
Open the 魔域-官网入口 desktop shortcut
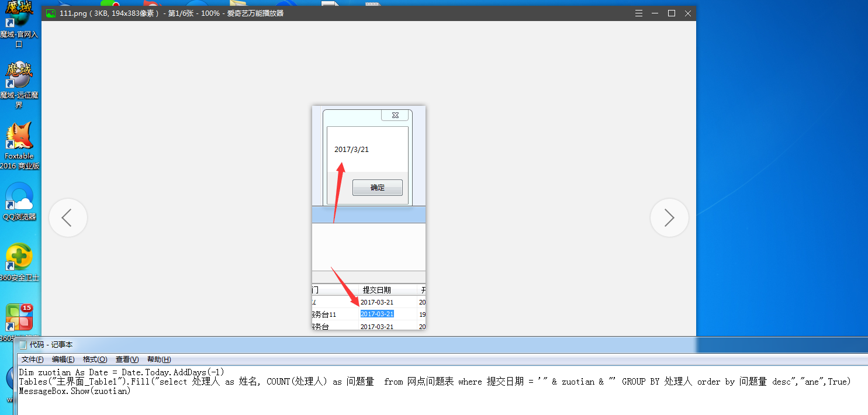pos(19,24)
